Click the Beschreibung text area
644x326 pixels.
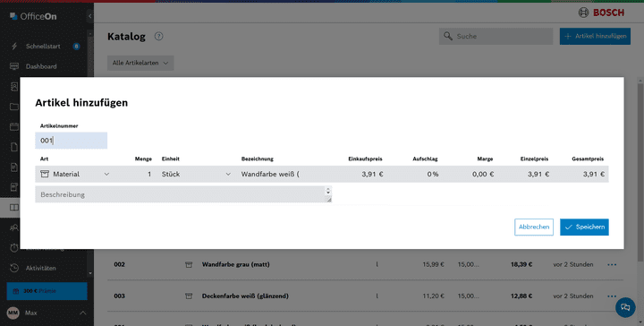click(x=183, y=194)
